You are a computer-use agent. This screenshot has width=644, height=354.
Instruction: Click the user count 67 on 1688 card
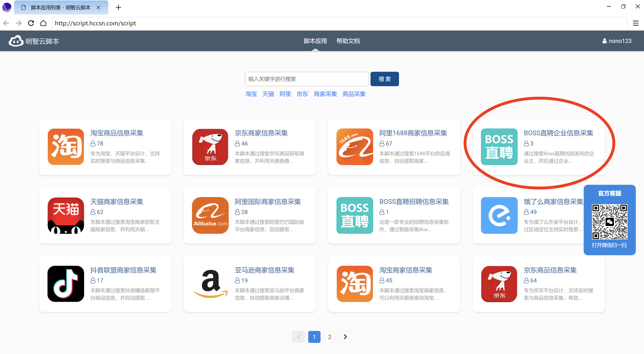pos(389,144)
